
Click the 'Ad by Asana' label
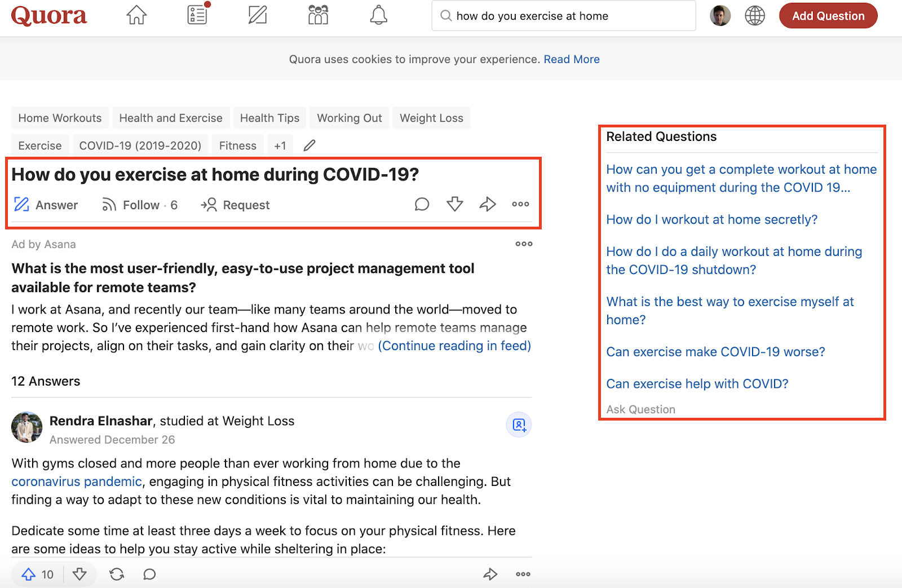click(43, 244)
